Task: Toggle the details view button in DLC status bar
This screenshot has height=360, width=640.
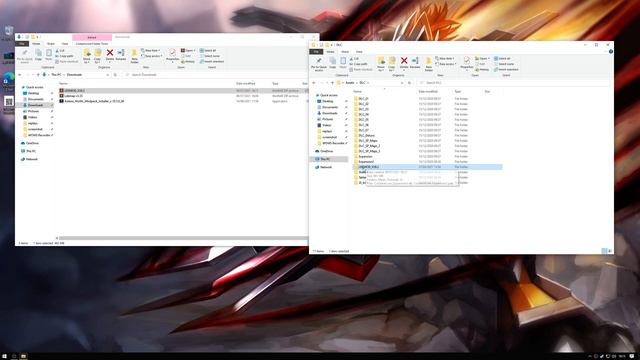Action: coord(604,251)
